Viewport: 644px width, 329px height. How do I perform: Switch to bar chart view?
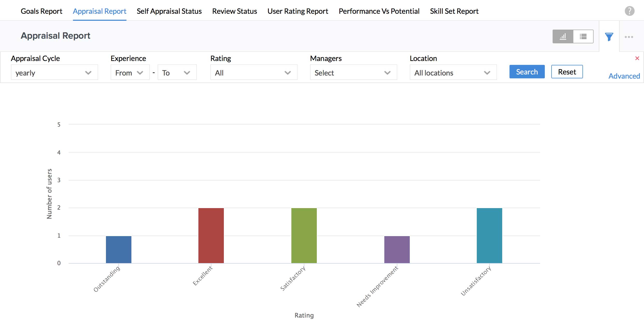tap(563, 37)
